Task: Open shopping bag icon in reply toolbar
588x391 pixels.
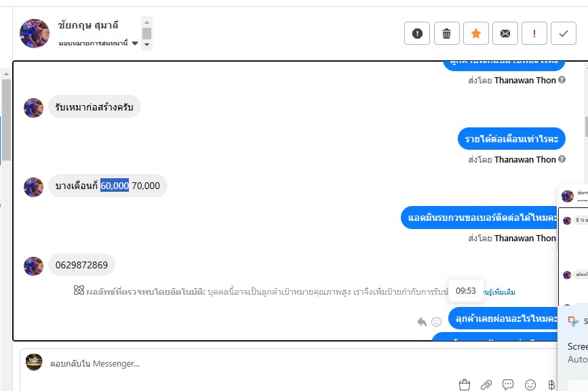Action: click(x=465, y=385)
